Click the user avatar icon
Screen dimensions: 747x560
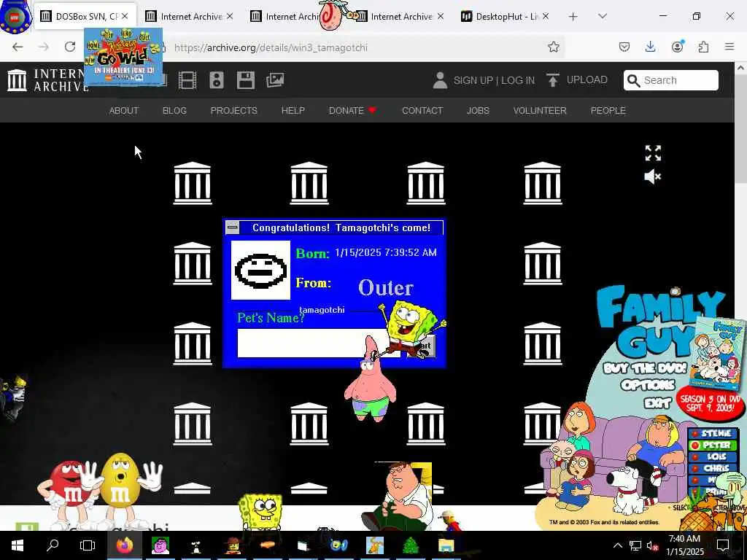440,80
